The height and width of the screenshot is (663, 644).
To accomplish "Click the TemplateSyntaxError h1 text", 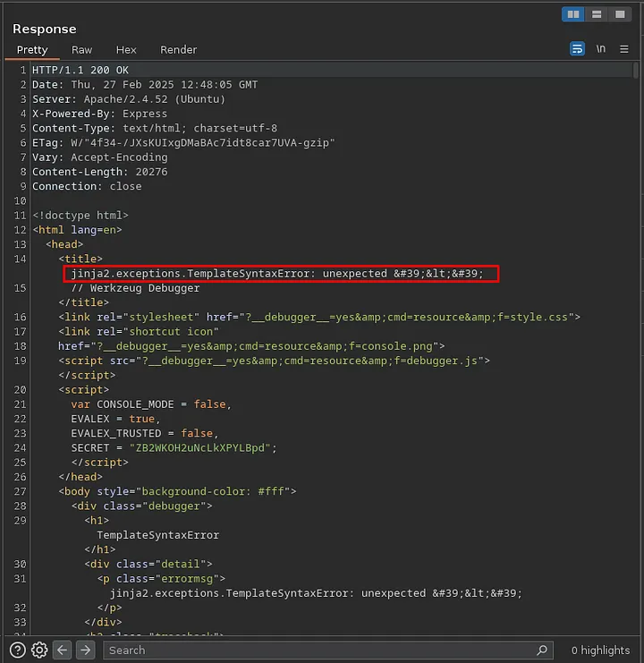I will pyautogui.click(x=158, y=535).
